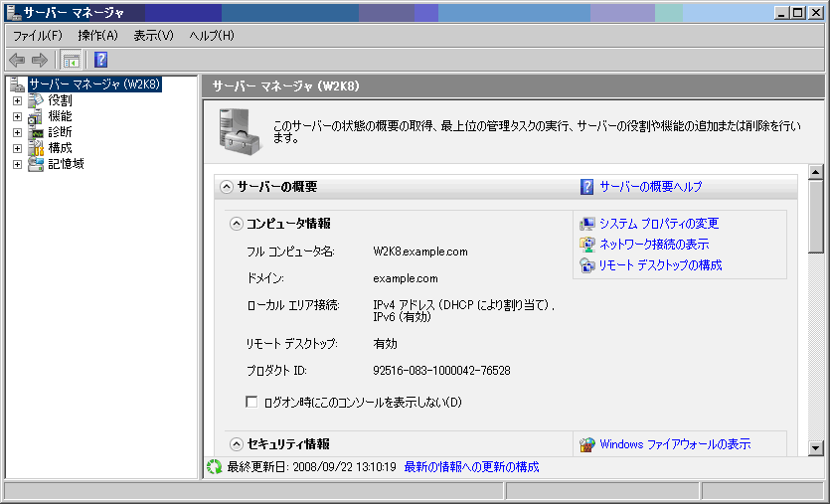Expand the 構成 tree node
The height and width of the screenshot is (504, 830).
coord(18,148)
